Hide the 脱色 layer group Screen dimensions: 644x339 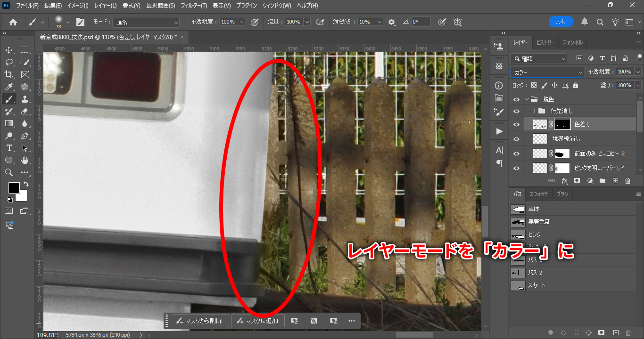516,99
